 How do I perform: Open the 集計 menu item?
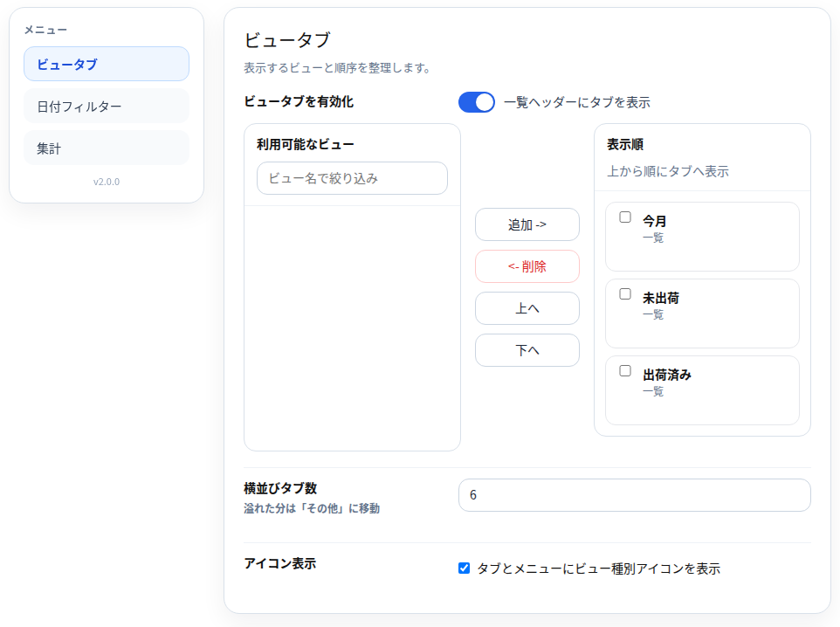[106, 148]
